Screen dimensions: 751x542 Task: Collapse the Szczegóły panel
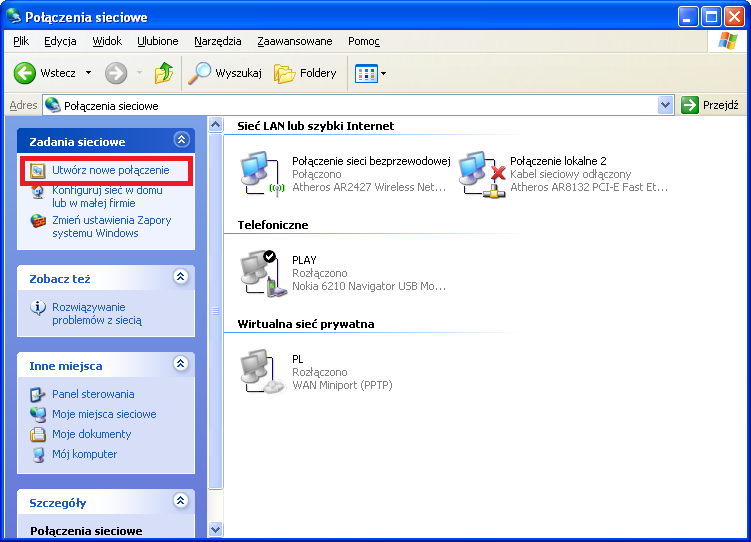tap(181, 501)
